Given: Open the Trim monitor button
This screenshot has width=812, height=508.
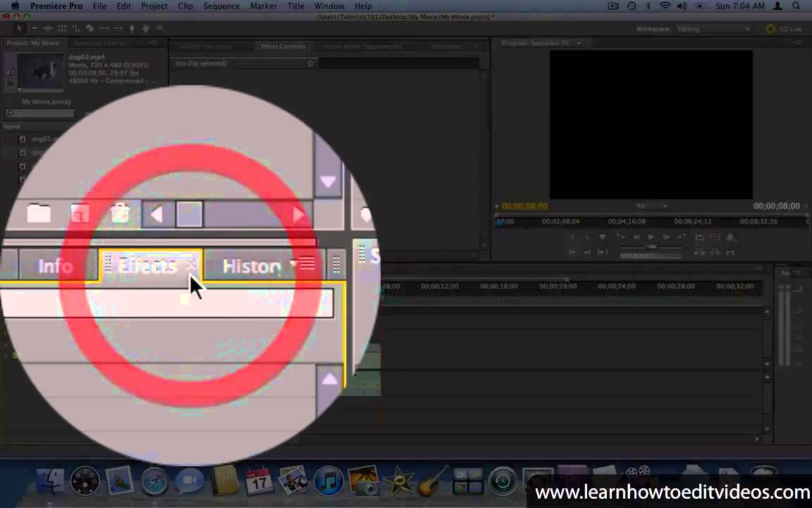Looking at the screenshot, I should coord(731,253).
